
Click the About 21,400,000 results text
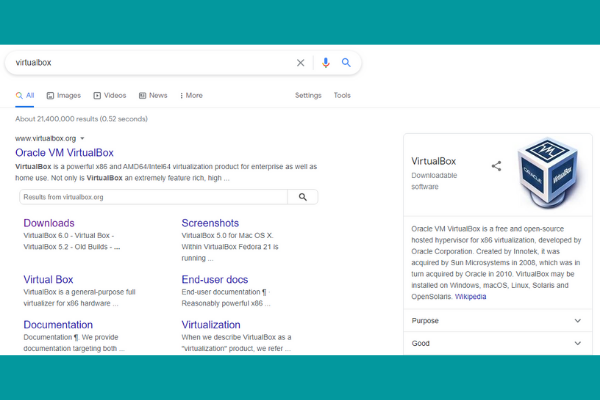tap(81, 119)
